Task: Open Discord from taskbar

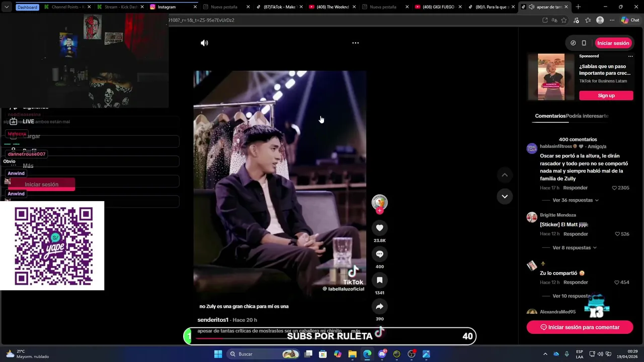Action: (x=382, y=354)
